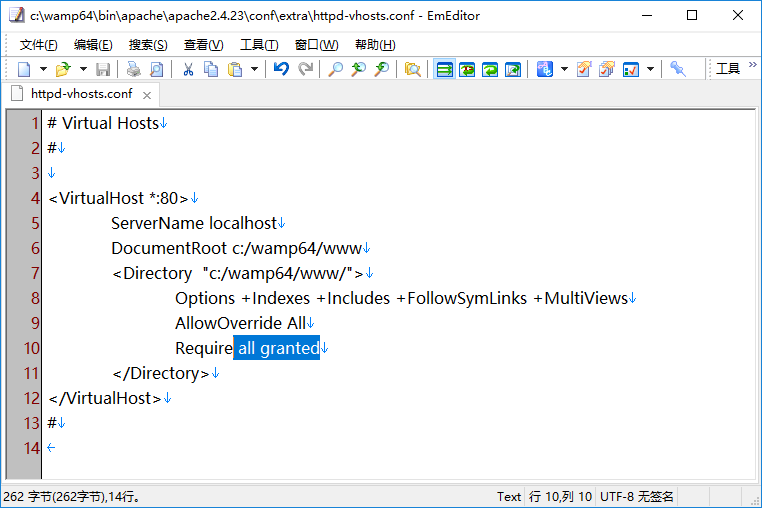Image resolution: width=762 pixels, height=508 pixels.
Task: Click the Text configuration in status bar
Action: (509, 497)
